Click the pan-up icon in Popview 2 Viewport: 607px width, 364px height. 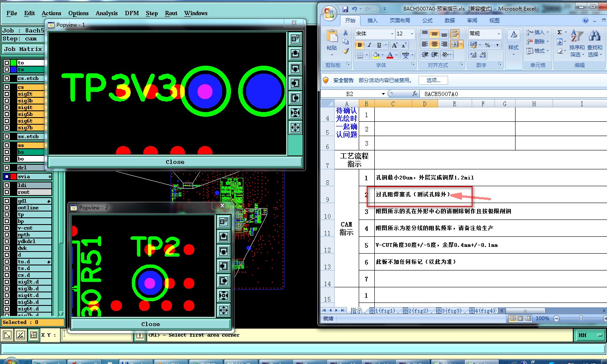pyautogui.click(x=223, y=236)
